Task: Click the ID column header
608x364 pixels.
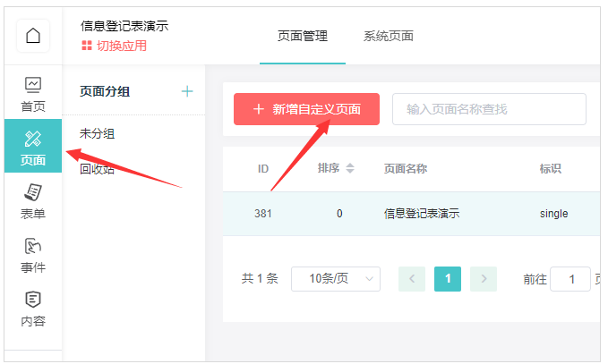Action: pos(263,169)
